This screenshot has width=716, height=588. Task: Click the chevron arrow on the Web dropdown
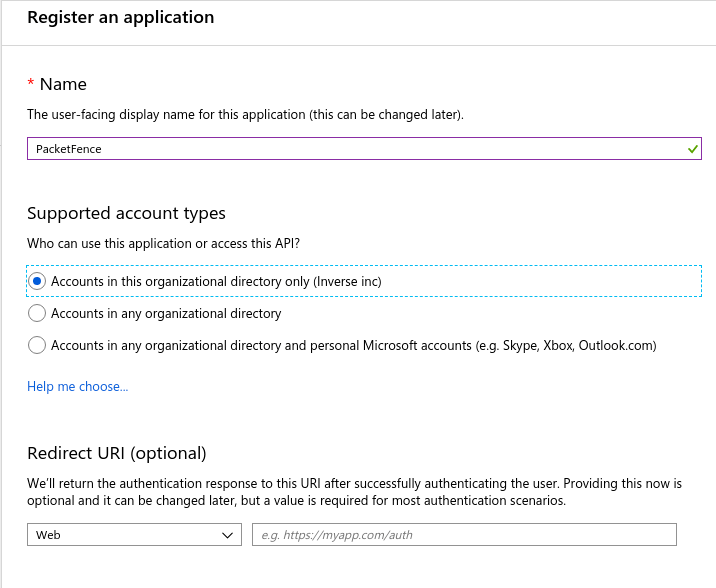click(225, 535)
